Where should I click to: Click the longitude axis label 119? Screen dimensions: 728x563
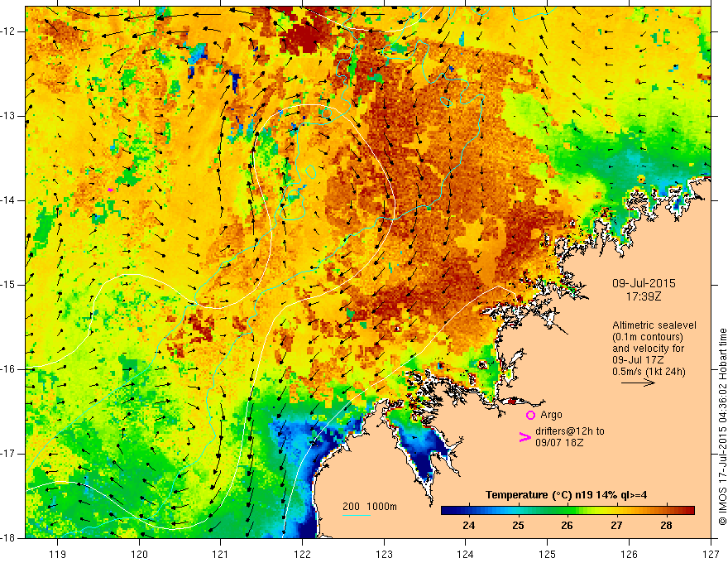[x=58, y=554]
